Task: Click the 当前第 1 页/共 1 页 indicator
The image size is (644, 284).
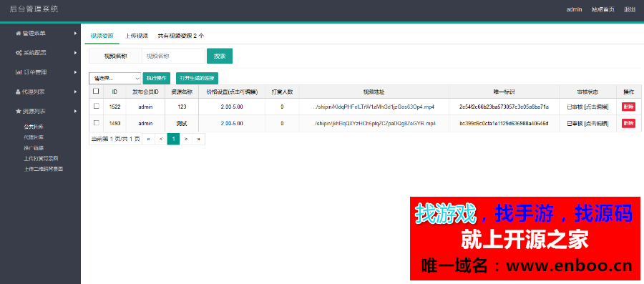Action: pyautogui.click(x=115, y=139)
